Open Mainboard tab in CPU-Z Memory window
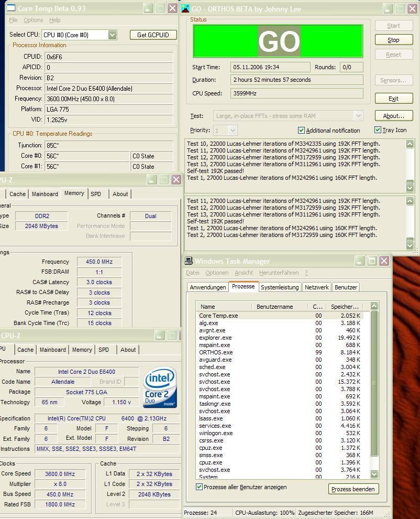This screenshot has height=519, width=420. point(45,194)
